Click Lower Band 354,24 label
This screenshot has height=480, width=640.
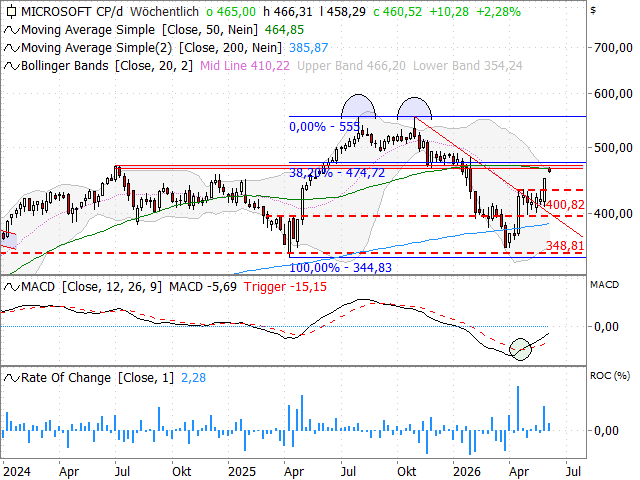468,66
